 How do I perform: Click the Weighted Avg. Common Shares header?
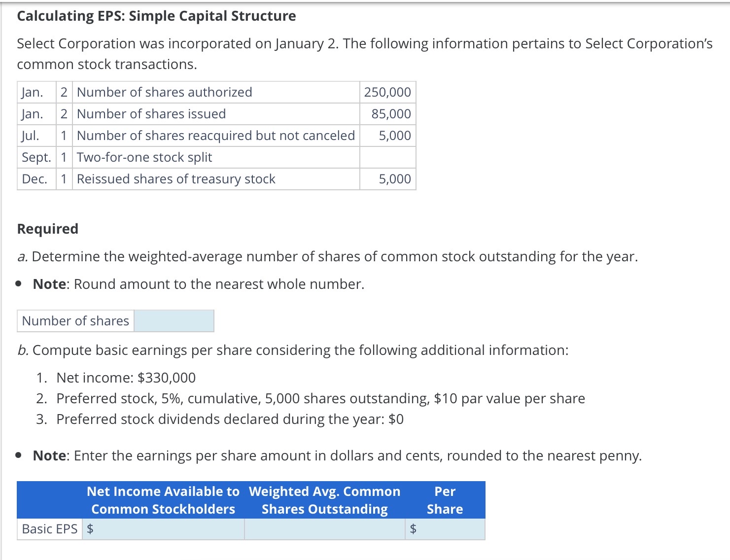325,500
